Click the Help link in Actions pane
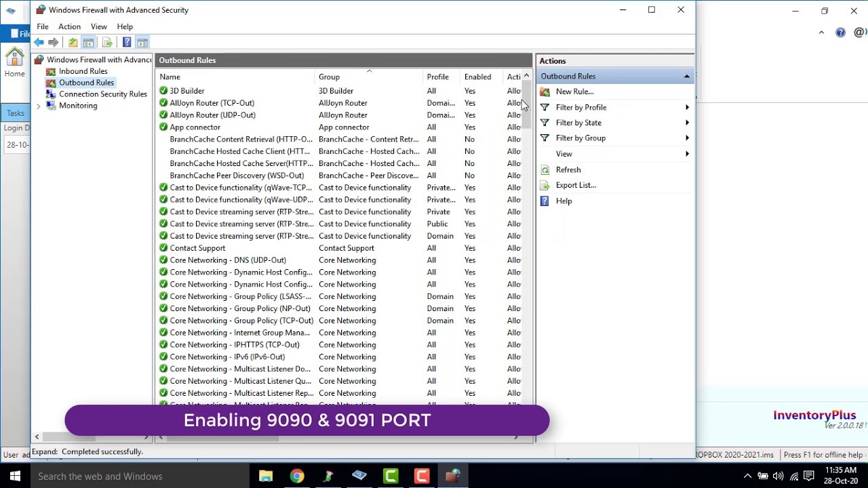This screenshot has height=488, width=868. click(x=564, y=201)
